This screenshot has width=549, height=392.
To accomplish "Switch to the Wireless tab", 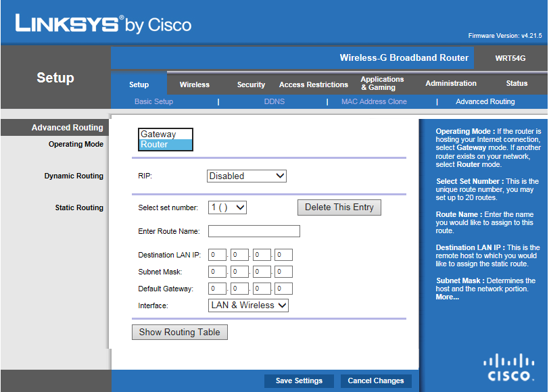I will click(x=194, y=84).
